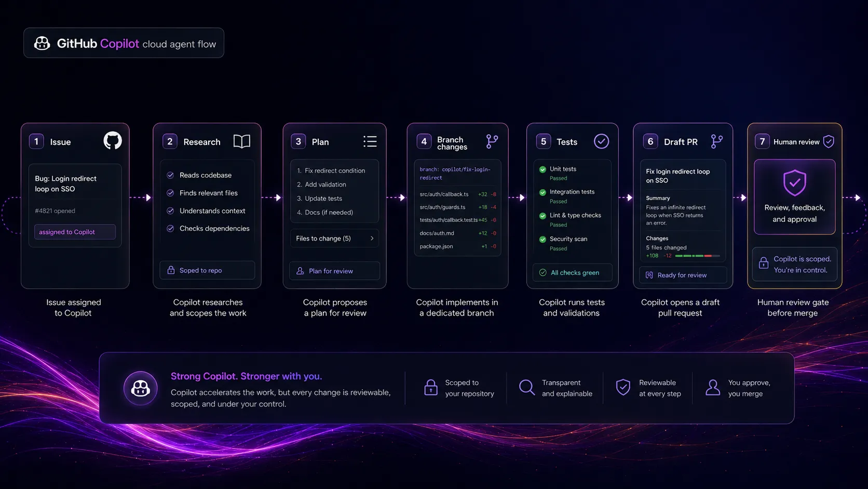Click the Plan for review button
Viewport: 868px width, 489px height.
[334, 271]
